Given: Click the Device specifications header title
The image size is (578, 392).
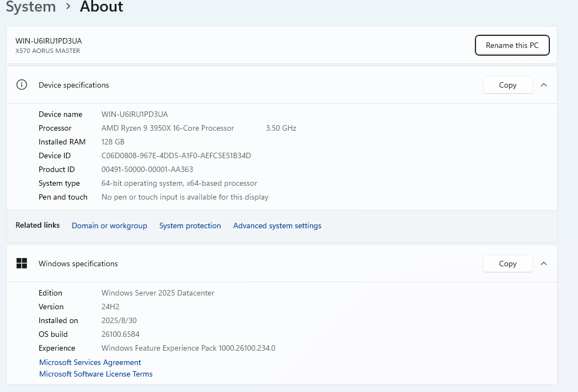Looking at the screenshot, I should tap(74, 85).
